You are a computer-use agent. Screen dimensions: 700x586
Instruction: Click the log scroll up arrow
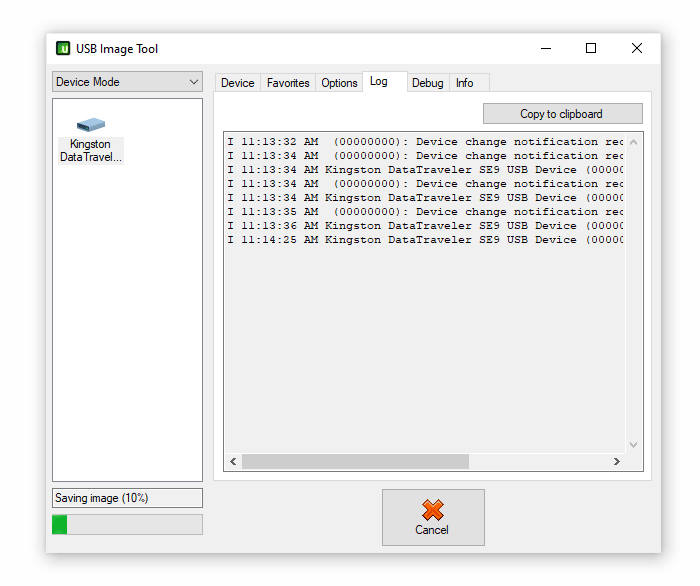coord(633,142)
